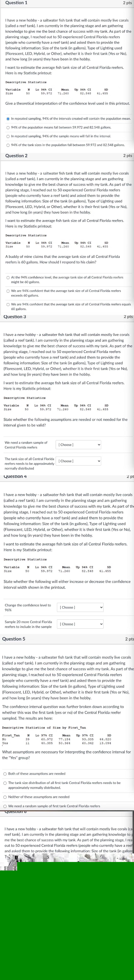The width and height of the screenshot is (134, 980).
Task: Select '94% of the population means fall between 59.972 and 82.548 gallons'
Action: [8, 127]
